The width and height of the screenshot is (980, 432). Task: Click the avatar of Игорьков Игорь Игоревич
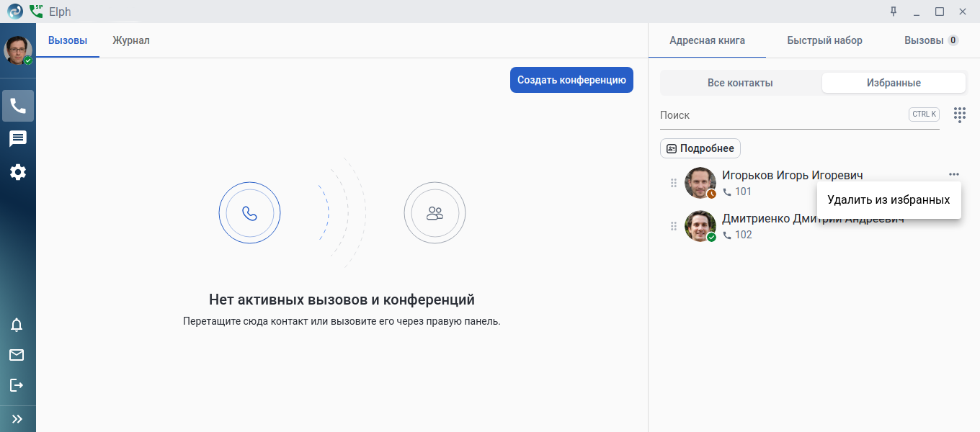tap(700, 183)
